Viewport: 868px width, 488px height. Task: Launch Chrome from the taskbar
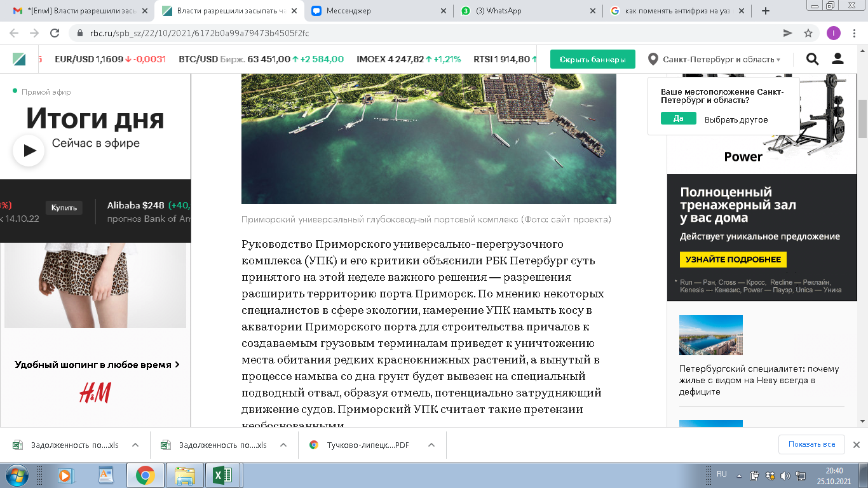(145, 475)
